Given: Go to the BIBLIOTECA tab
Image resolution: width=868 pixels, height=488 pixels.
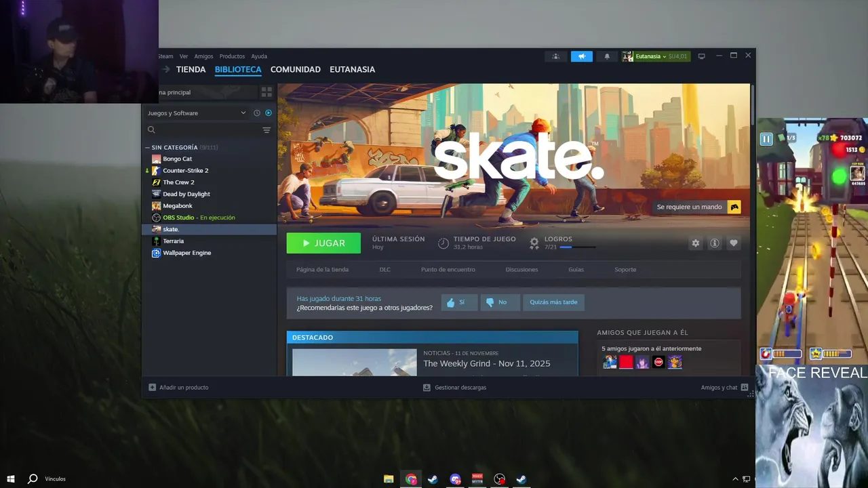Looking at the screenshot, I should [238, 69].
